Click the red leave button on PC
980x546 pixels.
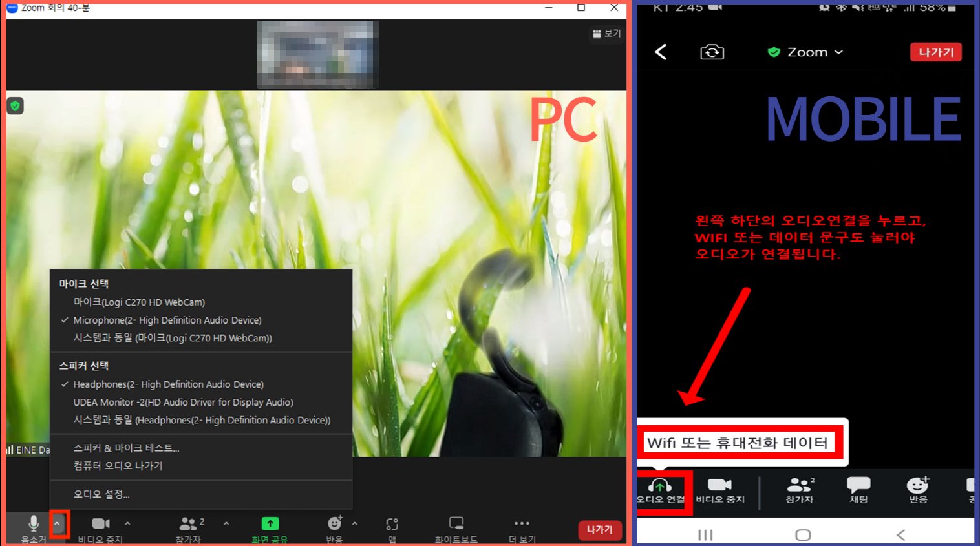[599, 530]
